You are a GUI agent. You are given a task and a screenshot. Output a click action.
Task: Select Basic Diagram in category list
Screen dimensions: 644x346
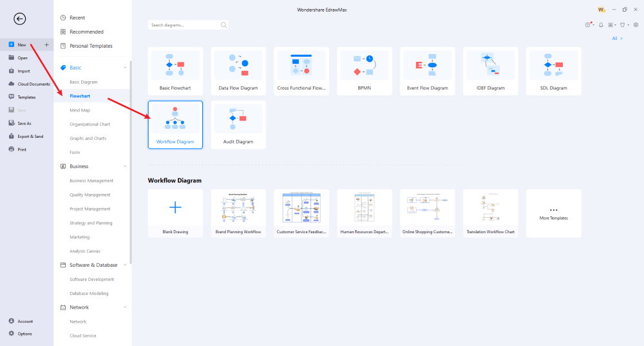click(83, 82)
